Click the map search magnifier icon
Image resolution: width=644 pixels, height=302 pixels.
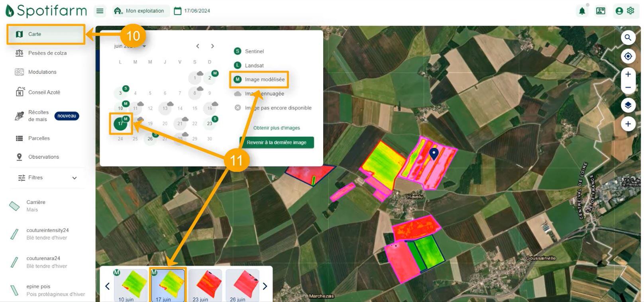[628, 38]
